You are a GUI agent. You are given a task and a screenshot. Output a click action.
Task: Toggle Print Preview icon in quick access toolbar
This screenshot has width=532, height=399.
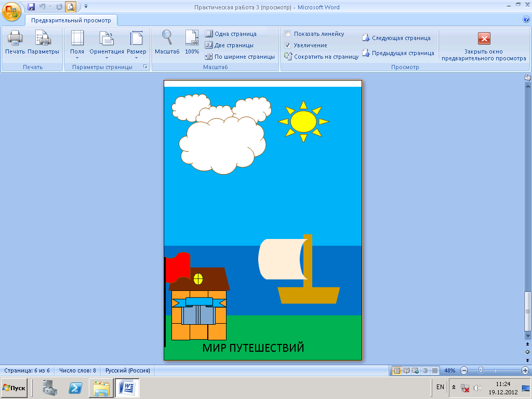tap(71, 6)
